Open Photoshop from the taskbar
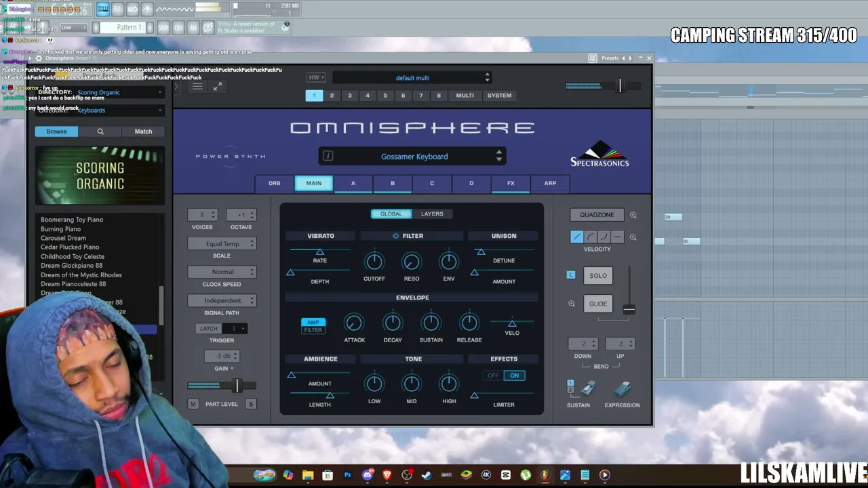The image size is (868, 488). [347, 475]
